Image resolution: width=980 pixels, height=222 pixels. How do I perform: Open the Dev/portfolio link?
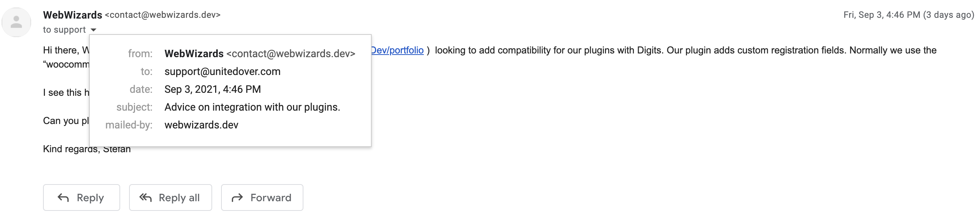(x=397, y=50)
